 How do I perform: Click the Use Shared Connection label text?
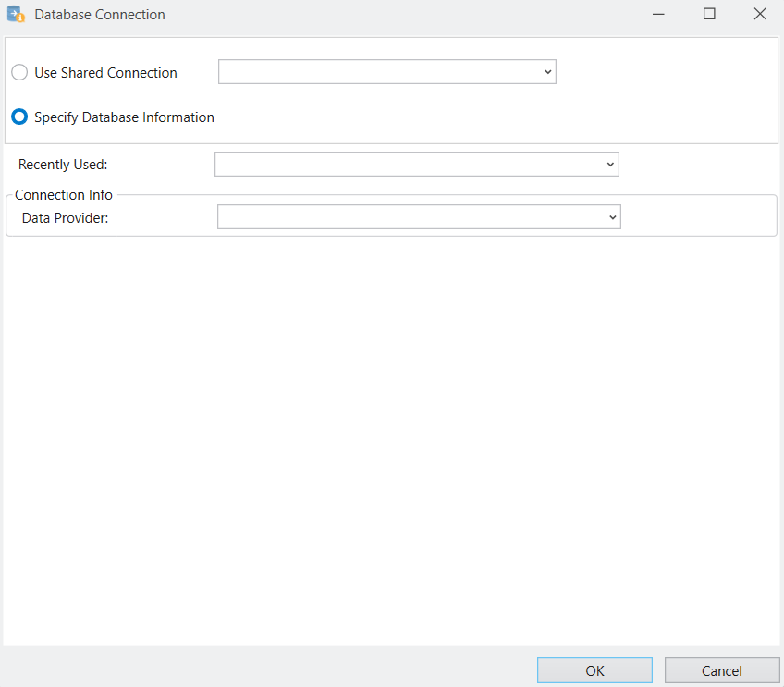click(105, 73)
